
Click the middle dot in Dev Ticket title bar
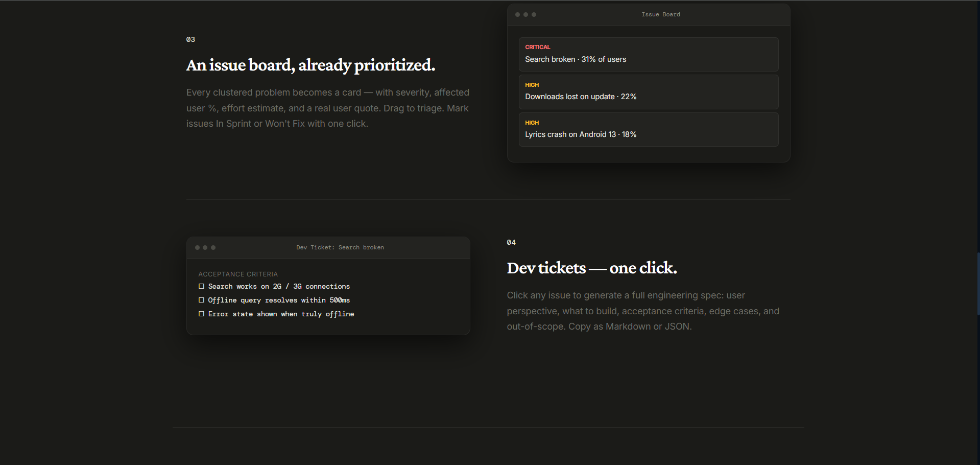pyautogui.click(x=205, y=248)
